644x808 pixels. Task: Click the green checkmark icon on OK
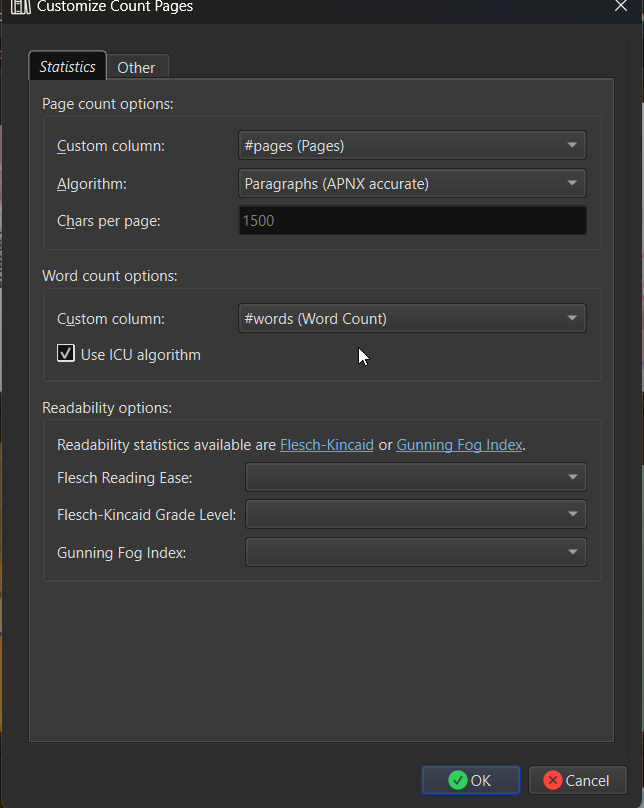(458, 781)
